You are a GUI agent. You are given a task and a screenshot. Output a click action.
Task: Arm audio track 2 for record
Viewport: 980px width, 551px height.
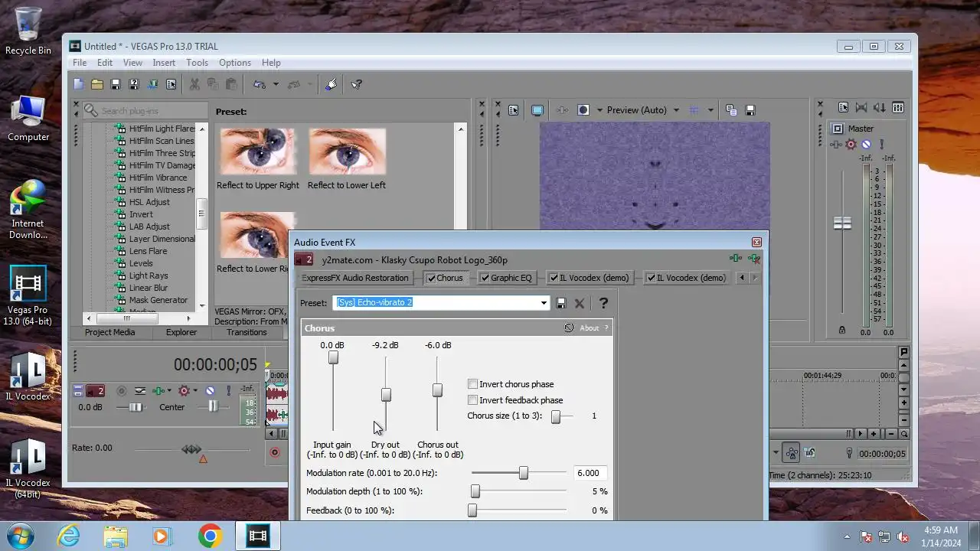122,391
